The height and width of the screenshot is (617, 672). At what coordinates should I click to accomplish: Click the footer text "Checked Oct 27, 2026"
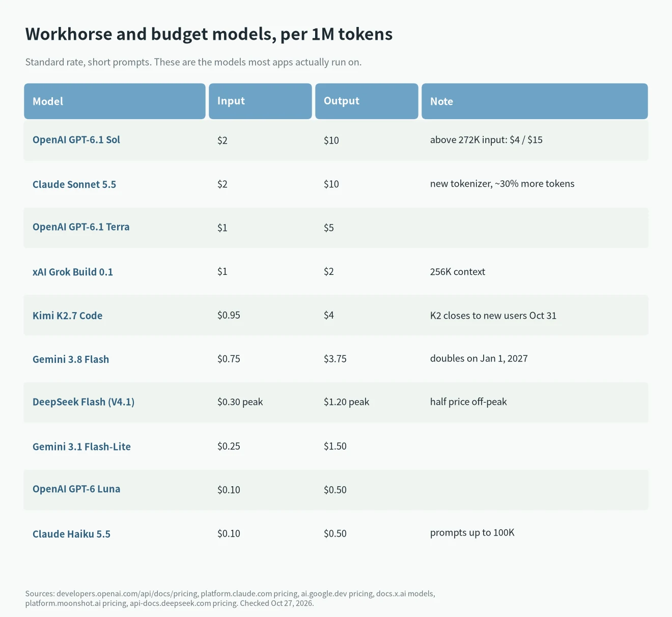tap(277, 604)
